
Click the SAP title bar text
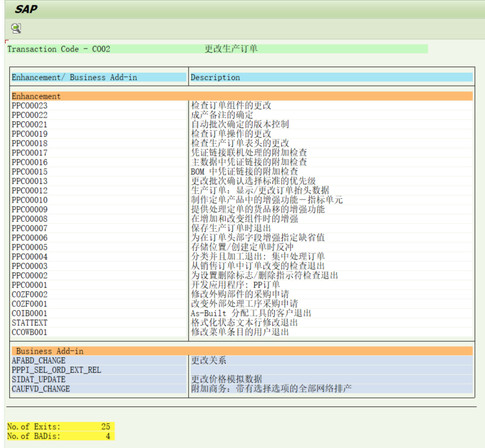pyautogui.click(x=26, y=9)
